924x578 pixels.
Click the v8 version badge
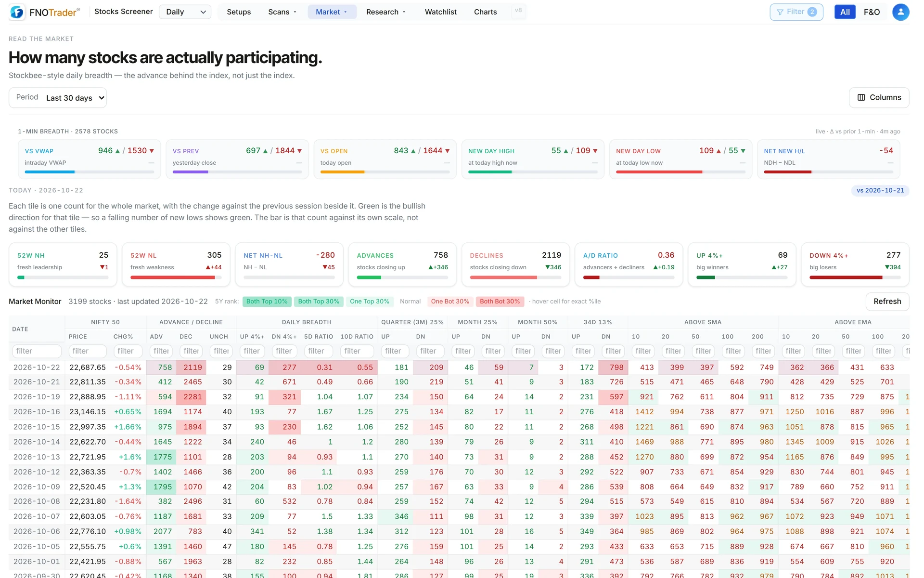[518, 10]
